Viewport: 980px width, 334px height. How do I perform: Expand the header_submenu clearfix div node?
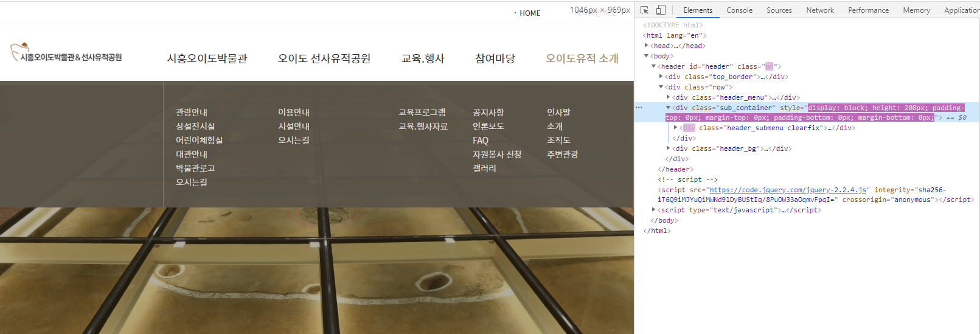[676, 128]
